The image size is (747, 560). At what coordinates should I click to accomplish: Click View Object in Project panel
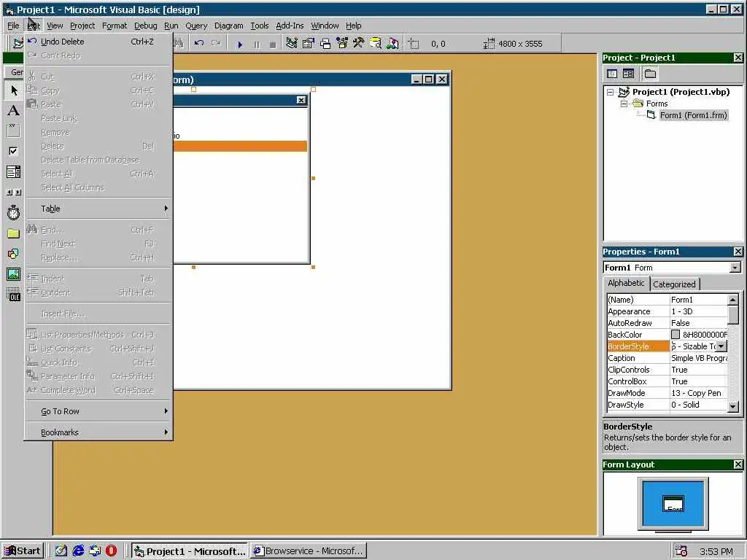628,74
